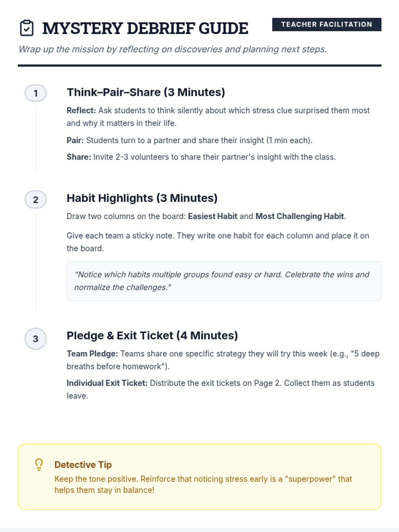Click the 'Easiest Habit' bold text
Viewport: 399px width, 532px height.
click(212, 216)
